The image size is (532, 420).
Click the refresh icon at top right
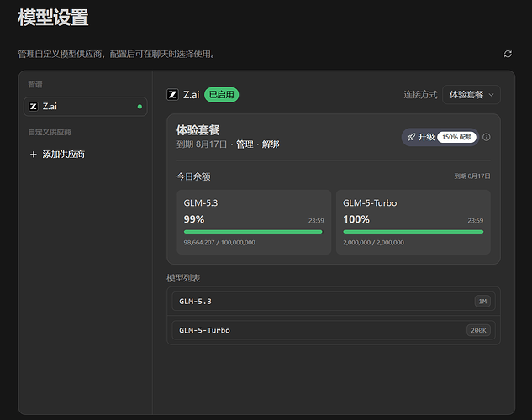(x=508, y=54)
